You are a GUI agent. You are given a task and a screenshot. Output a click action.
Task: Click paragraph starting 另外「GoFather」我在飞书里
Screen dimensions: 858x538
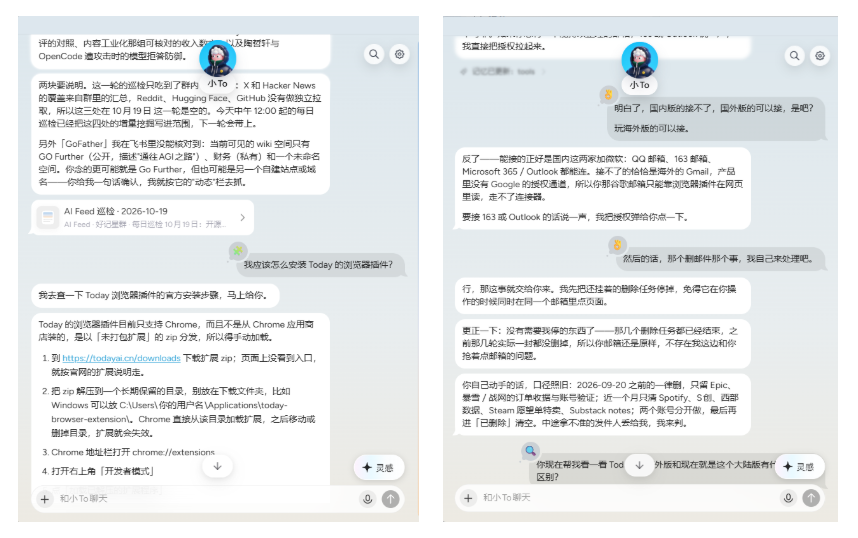pos(177,163)
